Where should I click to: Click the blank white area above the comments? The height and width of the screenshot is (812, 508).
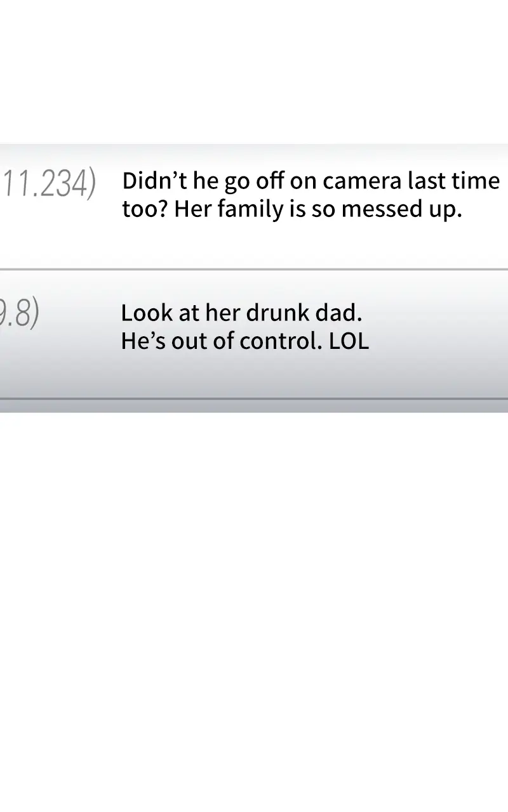point(254,70)
